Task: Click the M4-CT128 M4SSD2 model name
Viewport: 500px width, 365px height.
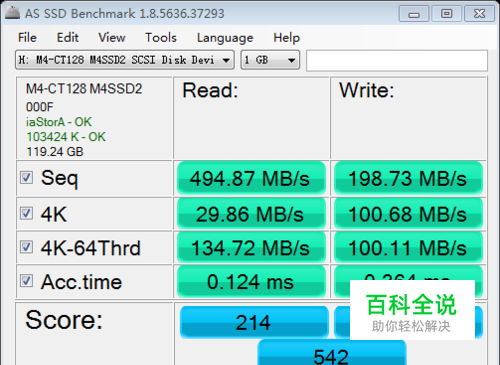Action: [x=84, y=89]
